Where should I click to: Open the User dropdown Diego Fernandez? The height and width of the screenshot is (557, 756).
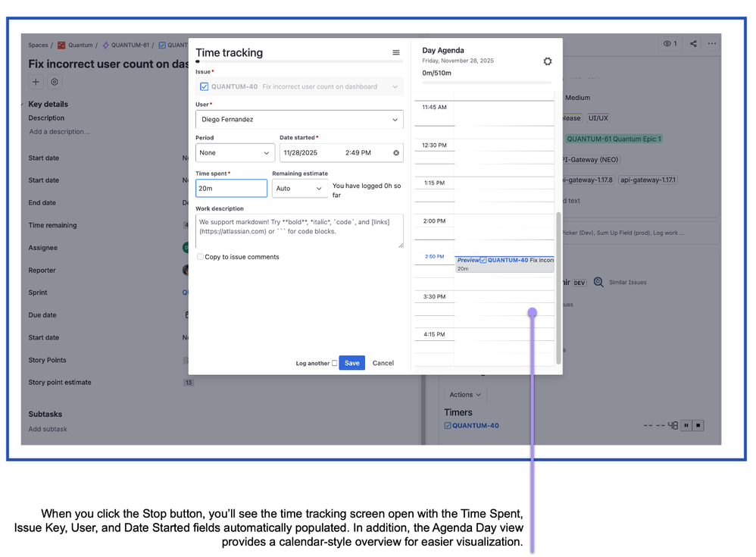[x=299, y=120]
